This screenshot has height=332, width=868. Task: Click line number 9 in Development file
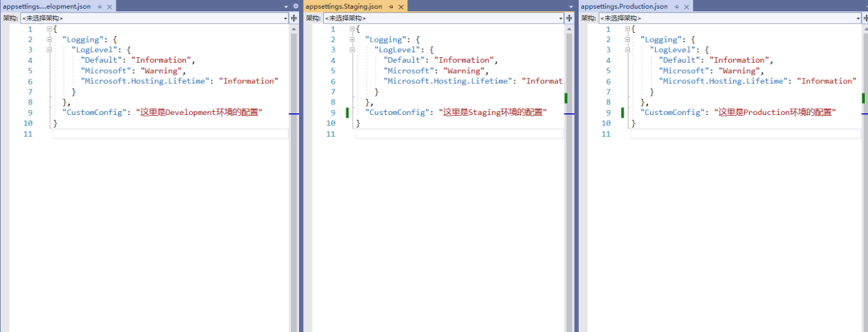pos(30,113)
